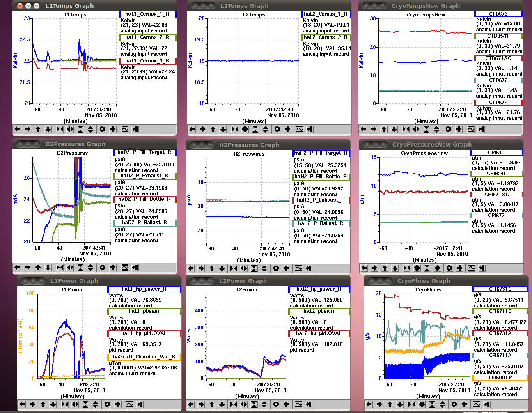The height and width of the screenshot is (413, 532).
Task: Click the haL1_hp_power_R curve label
Action: [x=144, y=289]
